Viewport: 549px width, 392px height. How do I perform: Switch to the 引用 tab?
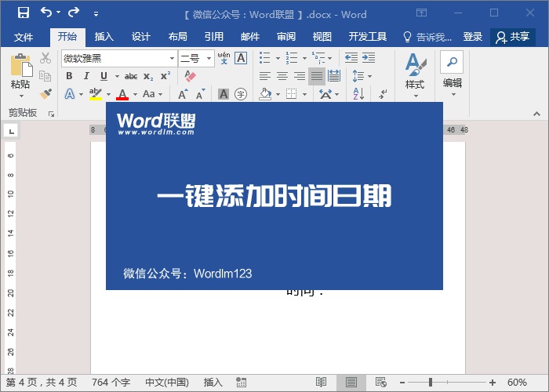(x=213, y=37)
